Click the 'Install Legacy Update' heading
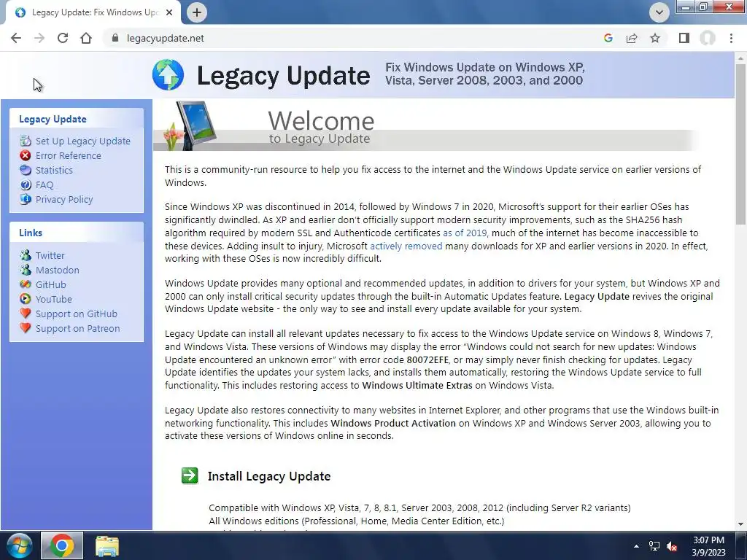Image resolution: width=747 pixels, height=560 pixels. pyautogui.click(x=269, y=476)
